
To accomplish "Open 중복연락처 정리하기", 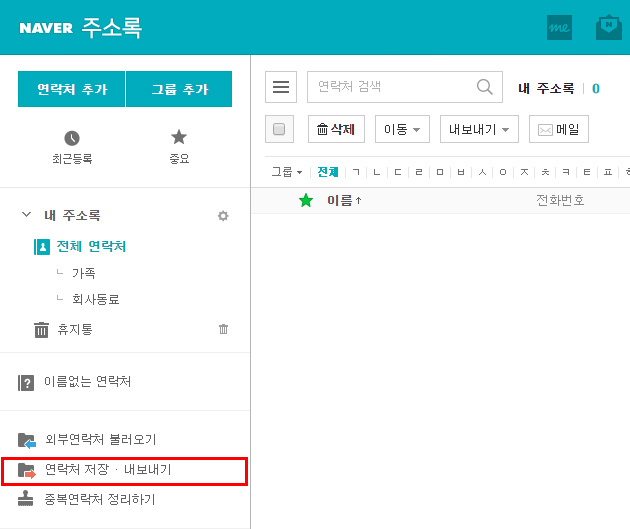I will coord(87,499).
